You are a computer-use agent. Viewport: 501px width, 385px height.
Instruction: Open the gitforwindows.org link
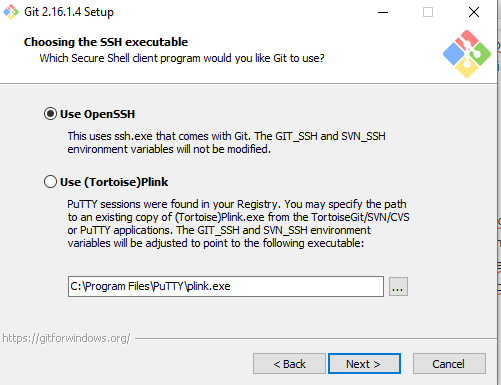tap(66, 338)
